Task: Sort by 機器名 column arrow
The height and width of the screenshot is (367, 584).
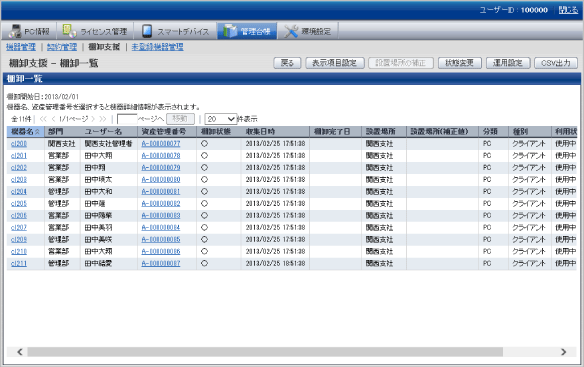Action: (x=37, y=132)
